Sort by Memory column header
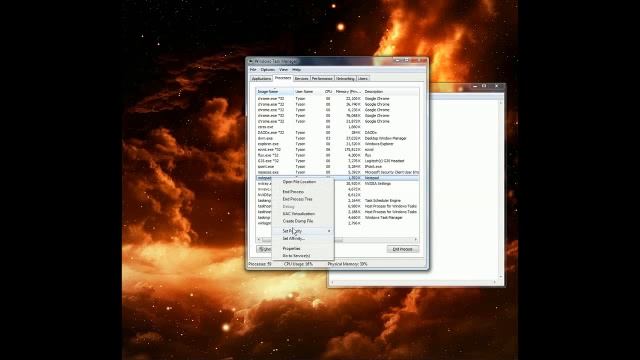The width and height of the screenshot is (640, 360). [x=348, y=92]
